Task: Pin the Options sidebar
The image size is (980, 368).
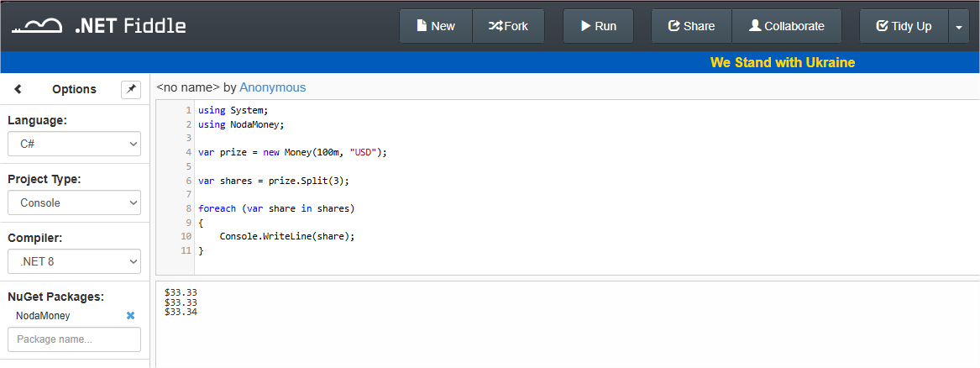Action: pos(131,89)
